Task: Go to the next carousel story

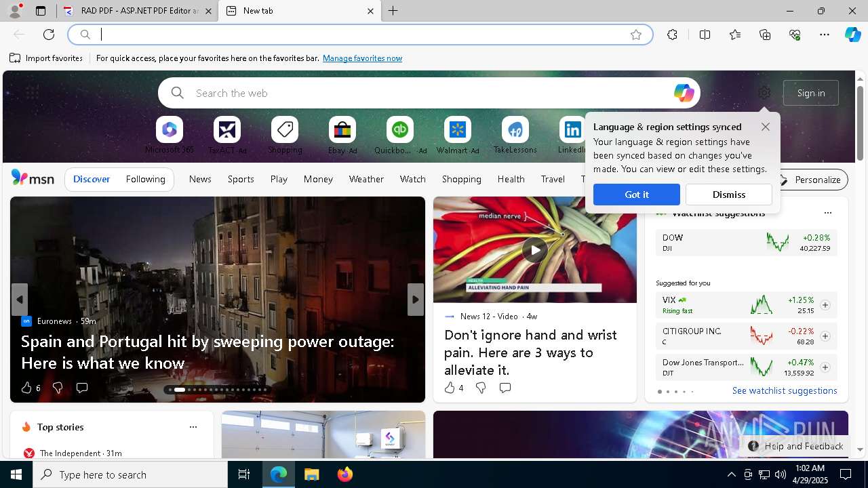Action: click(x=416, y=300)
